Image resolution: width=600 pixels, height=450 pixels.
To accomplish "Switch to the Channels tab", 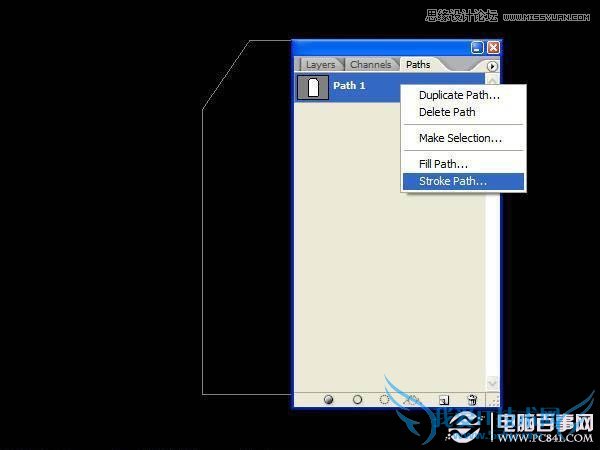I will (370, 65).
